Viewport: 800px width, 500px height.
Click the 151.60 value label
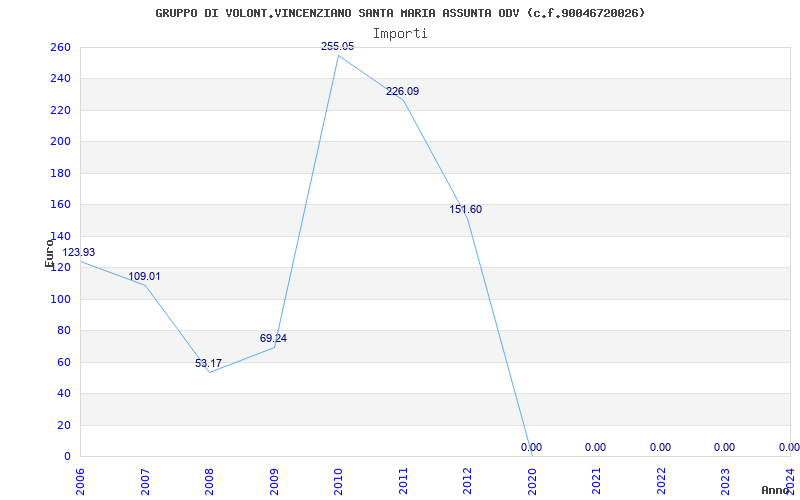[x=465, y=209]
